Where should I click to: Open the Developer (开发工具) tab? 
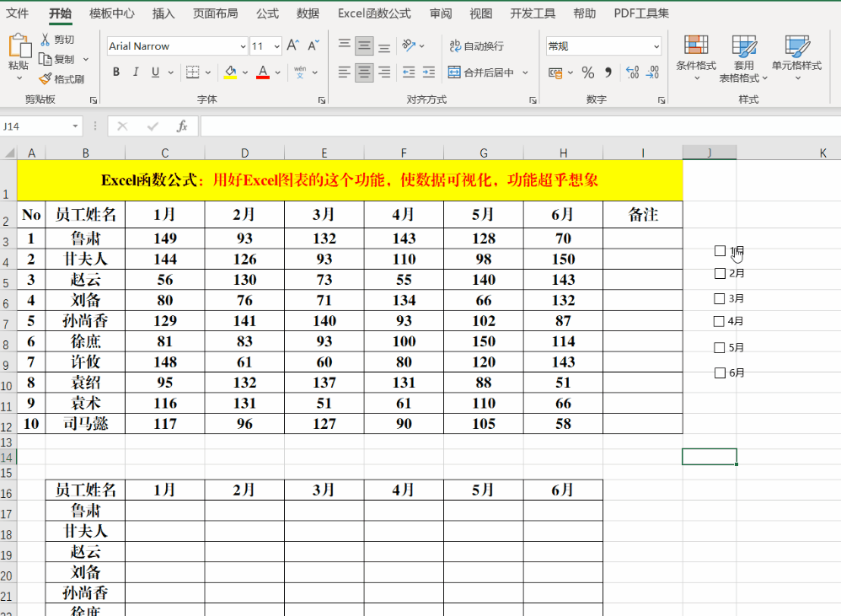tap(533, 13)
